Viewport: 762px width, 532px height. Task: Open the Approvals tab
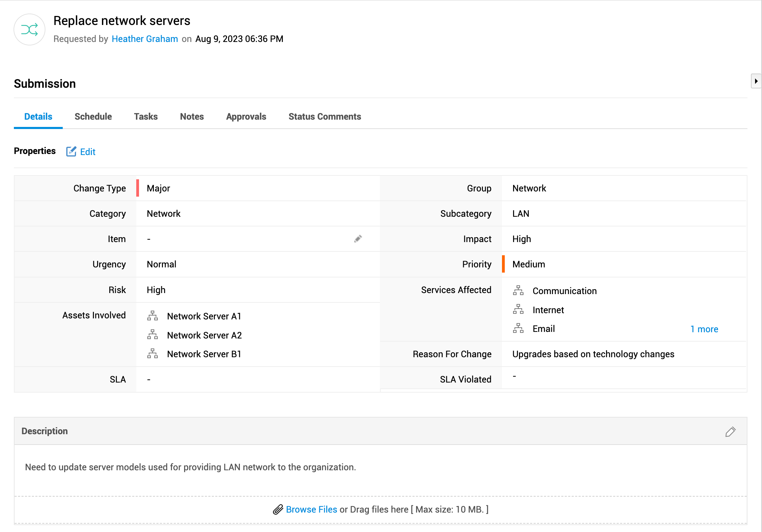pos(246,117)
